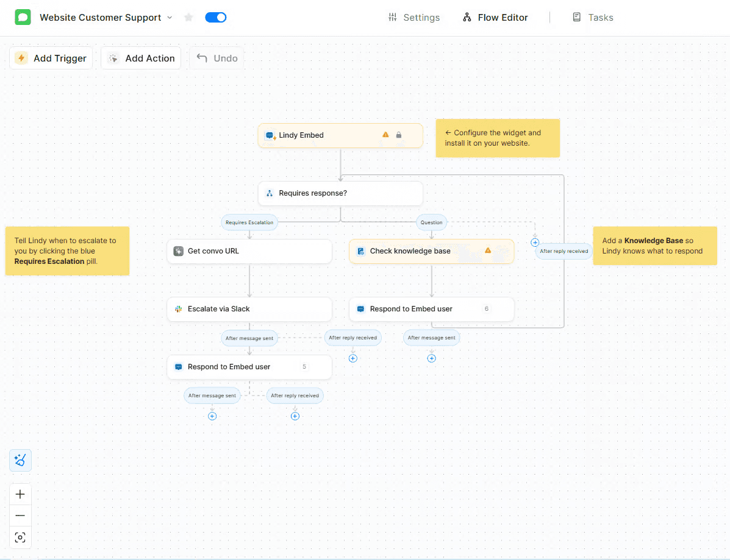The width and height of the screenshot is (730, 560).
Task: Click warning icon on Lindy Embed node
Action: [385, 135]
